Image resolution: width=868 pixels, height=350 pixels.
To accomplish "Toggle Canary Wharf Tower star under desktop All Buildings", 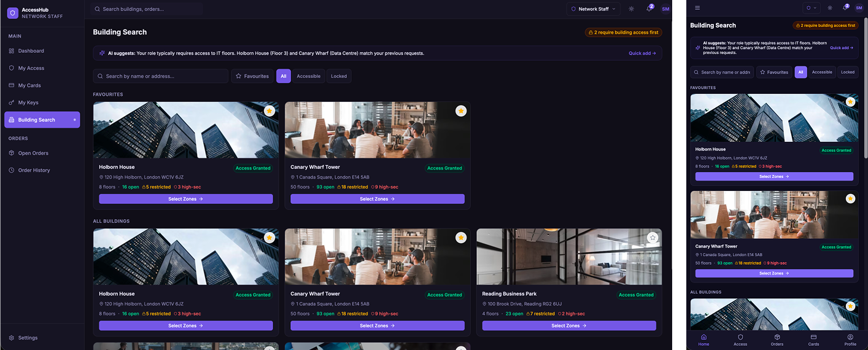I will tap(461, 238).
